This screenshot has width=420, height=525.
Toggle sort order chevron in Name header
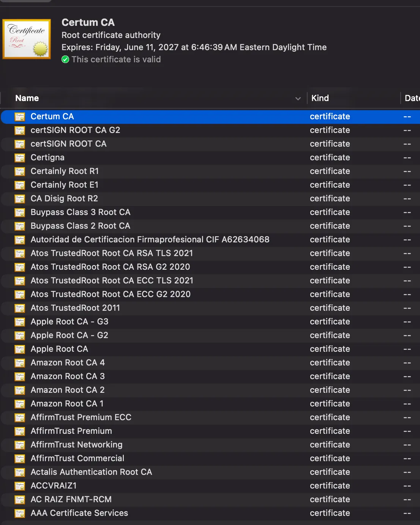point(298,98)
